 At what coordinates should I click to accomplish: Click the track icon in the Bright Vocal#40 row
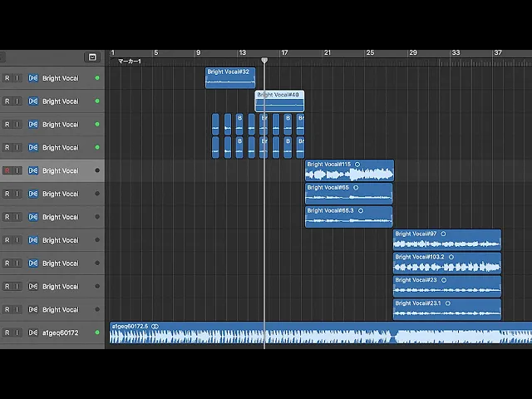tap(33, 101)
